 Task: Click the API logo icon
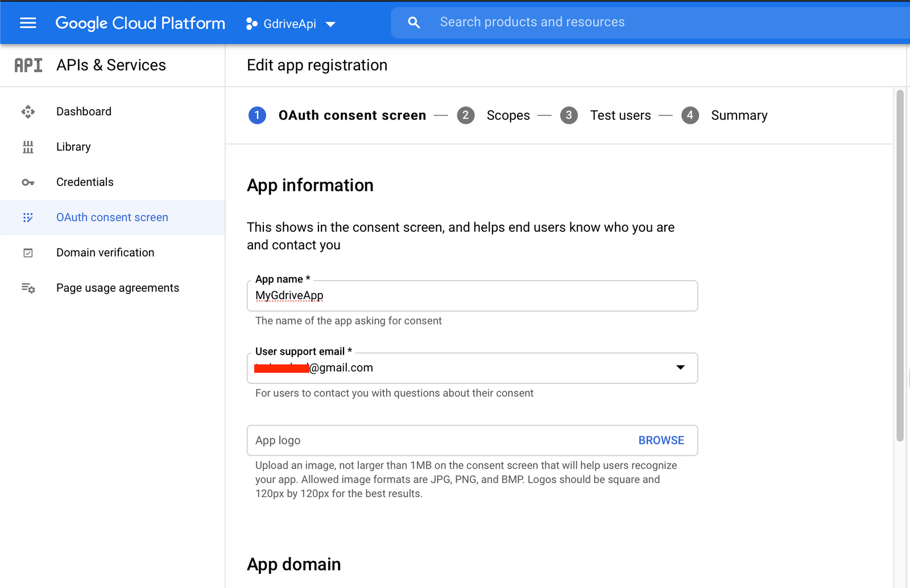point(28,65)
